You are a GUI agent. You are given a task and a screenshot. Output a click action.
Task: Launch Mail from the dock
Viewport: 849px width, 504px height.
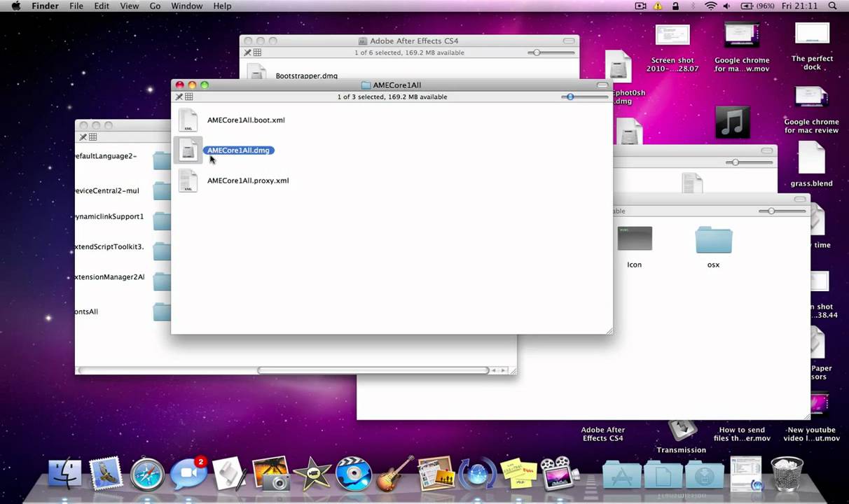click(107, 474)
